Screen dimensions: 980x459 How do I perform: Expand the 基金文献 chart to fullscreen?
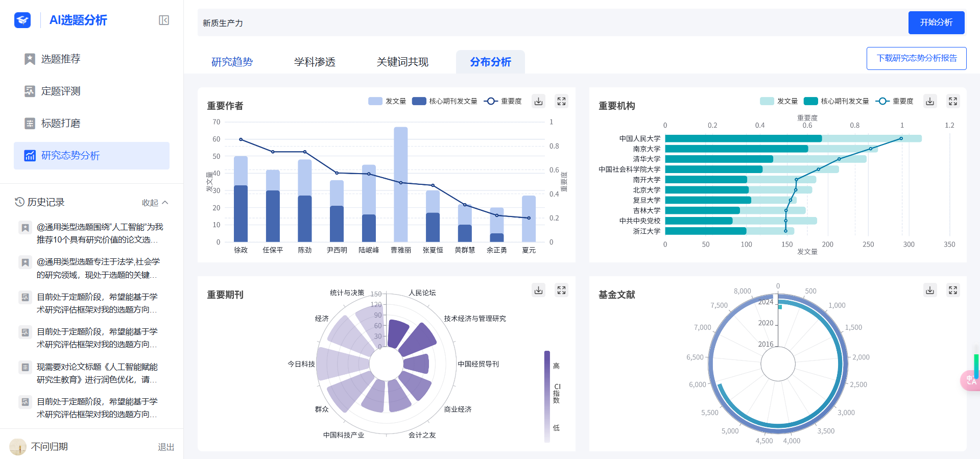(x=953, y=290)
